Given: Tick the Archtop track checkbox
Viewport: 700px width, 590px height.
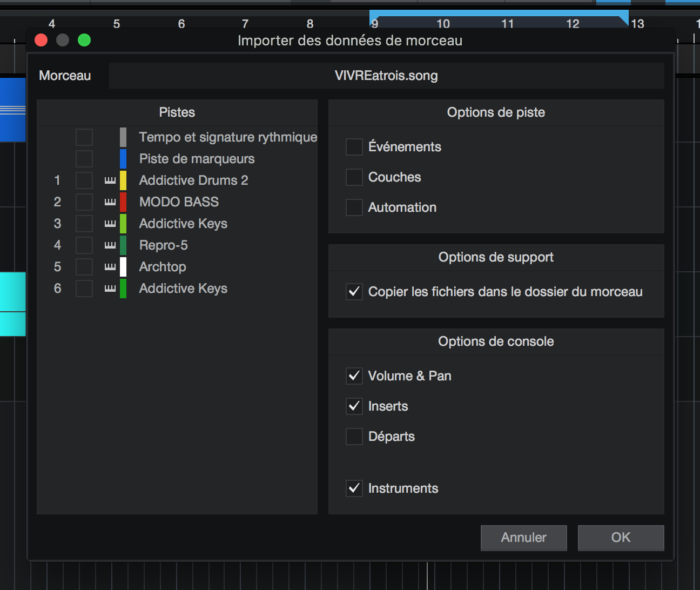Looking at the screenshot, I should pyautogui.click(x=84, y=267).
